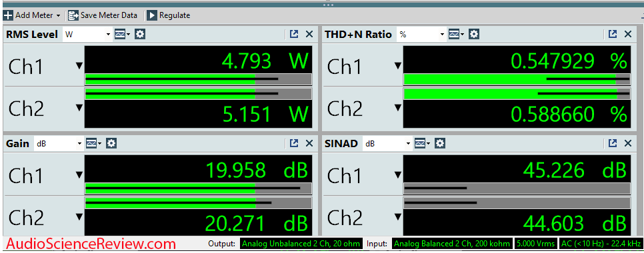Click the Save Meter Data icon

click(73, 15)
